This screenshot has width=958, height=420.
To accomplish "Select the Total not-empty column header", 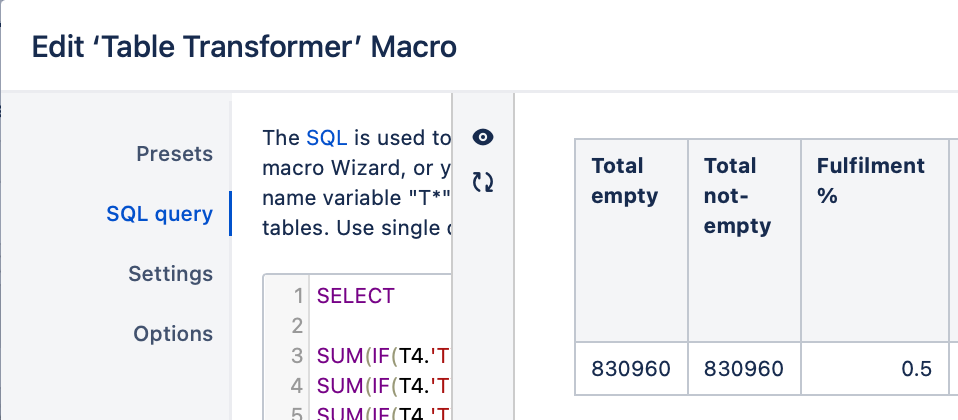I will click(x=744, y=240).
